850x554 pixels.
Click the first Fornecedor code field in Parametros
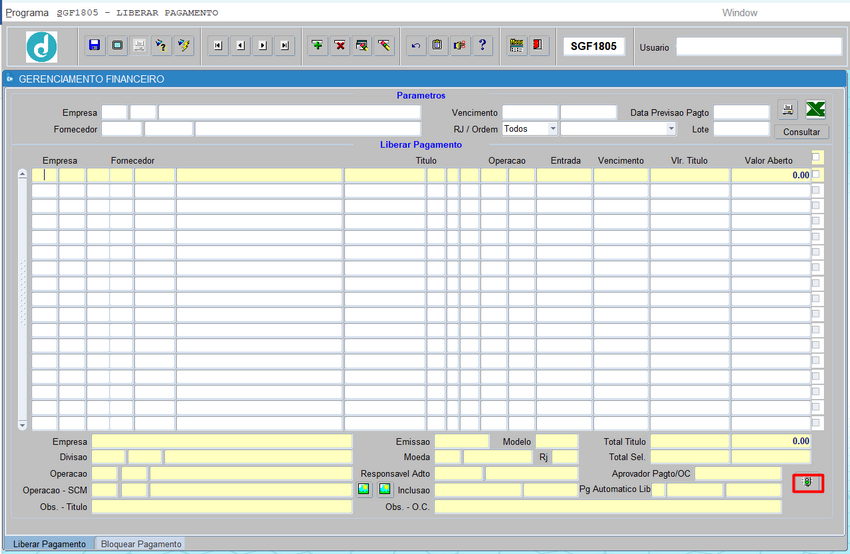coord(122,129)
